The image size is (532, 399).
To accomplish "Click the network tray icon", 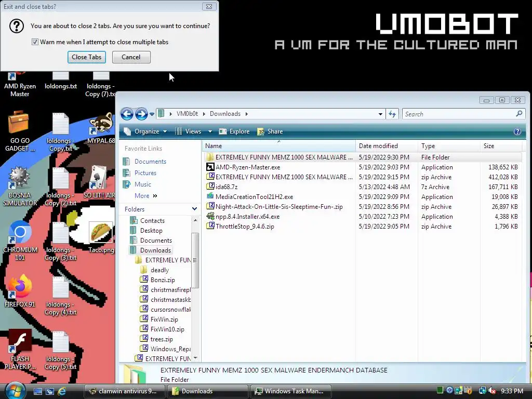I will click(482, 391).
